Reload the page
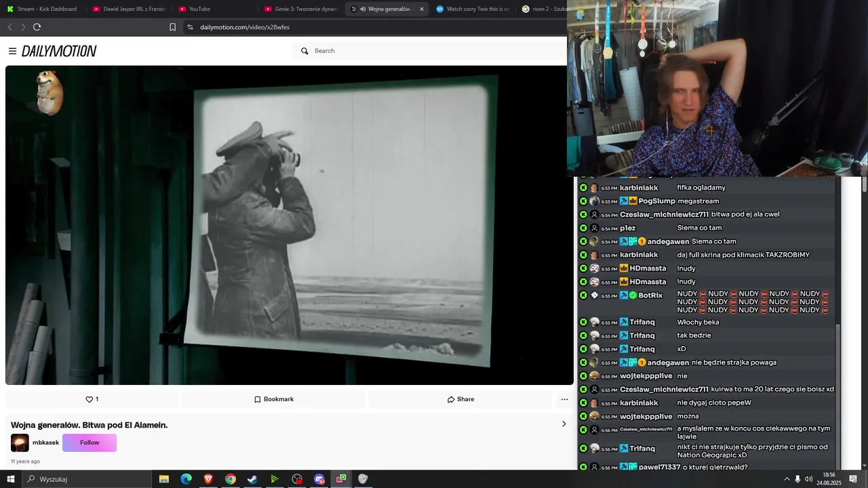Screen dimensions: 868x488 37,27
